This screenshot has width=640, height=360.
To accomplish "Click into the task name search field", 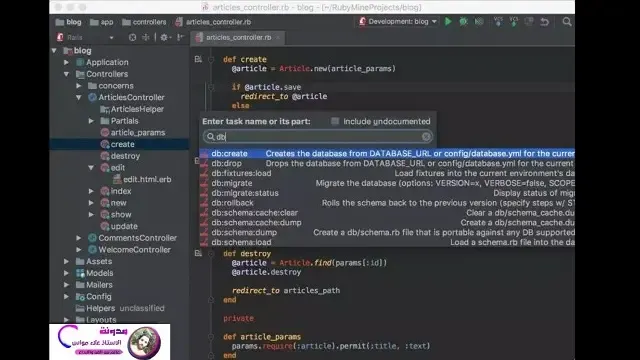I will point(318,137).
